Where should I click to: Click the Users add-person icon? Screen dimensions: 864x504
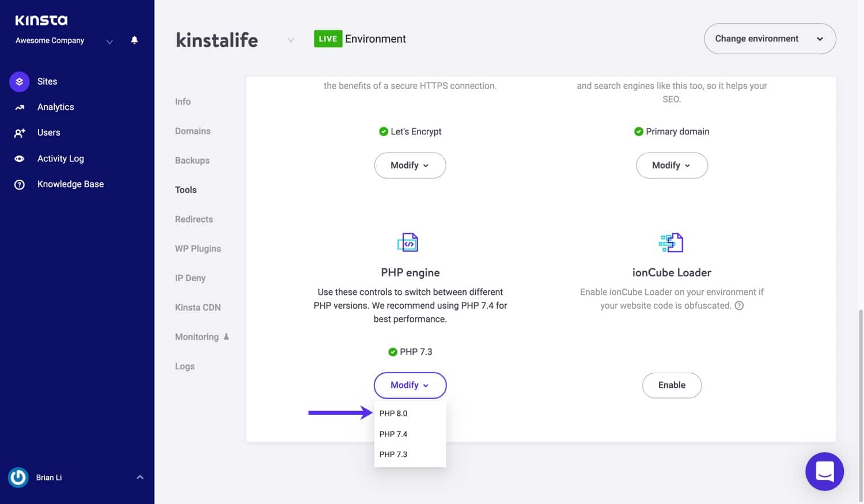(20, 133)
